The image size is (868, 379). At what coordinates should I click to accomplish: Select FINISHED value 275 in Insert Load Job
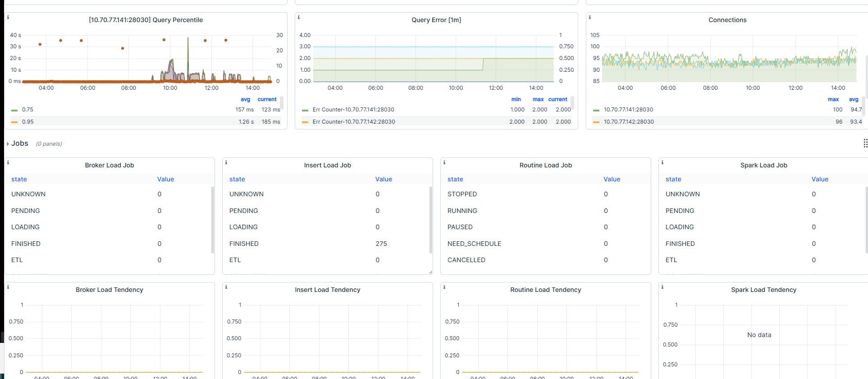(x=381, y=244)
